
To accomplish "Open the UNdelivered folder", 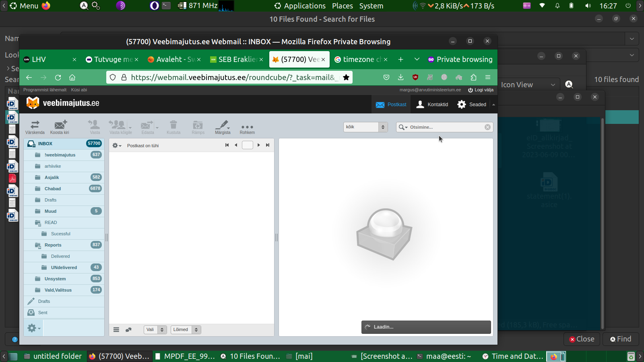I will (64, 267).
